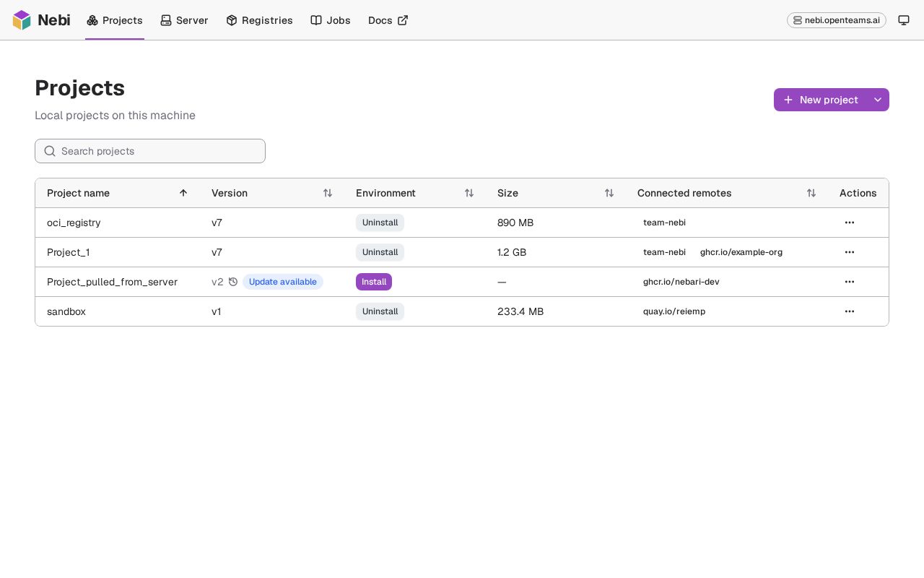Install the Project_pulled_from_server environment
924x578 pixels.
374,282
